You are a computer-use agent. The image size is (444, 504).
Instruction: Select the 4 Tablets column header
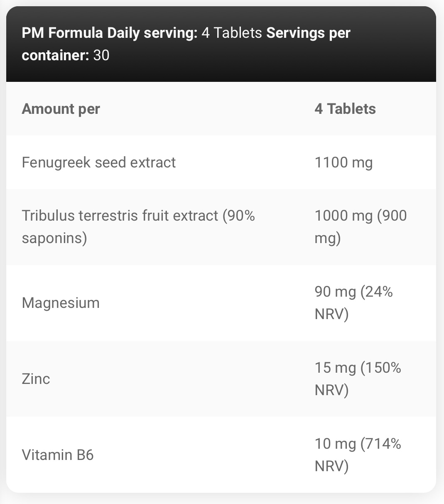coord(345,109)
